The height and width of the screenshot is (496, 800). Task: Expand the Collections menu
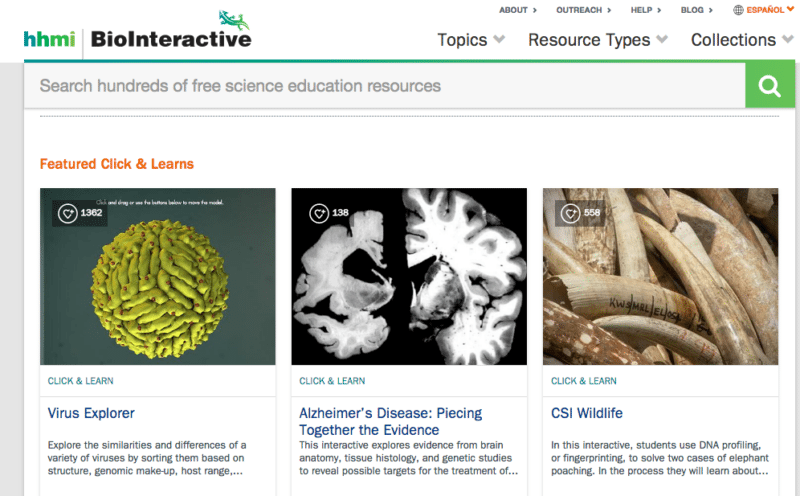741,40
